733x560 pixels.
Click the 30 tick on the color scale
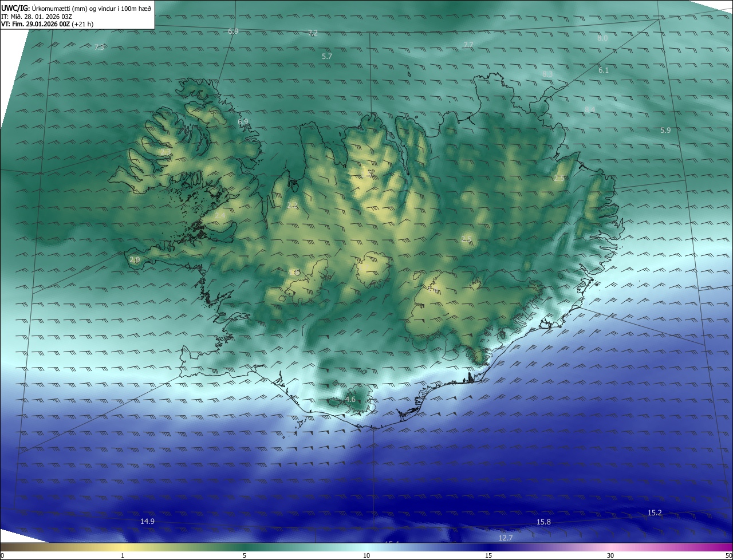pyautogui.click(x=610, y=555)
